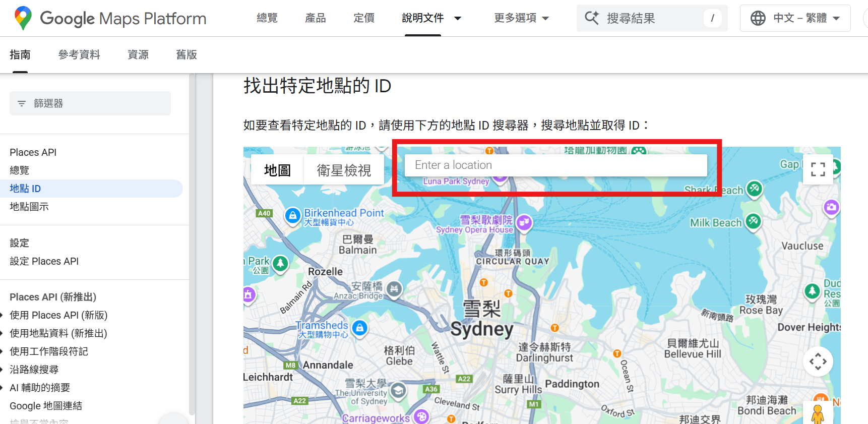This screenshot has width=868, height=424.
Task: Click the Sydney Opera House marker
Action: [524, 222]
